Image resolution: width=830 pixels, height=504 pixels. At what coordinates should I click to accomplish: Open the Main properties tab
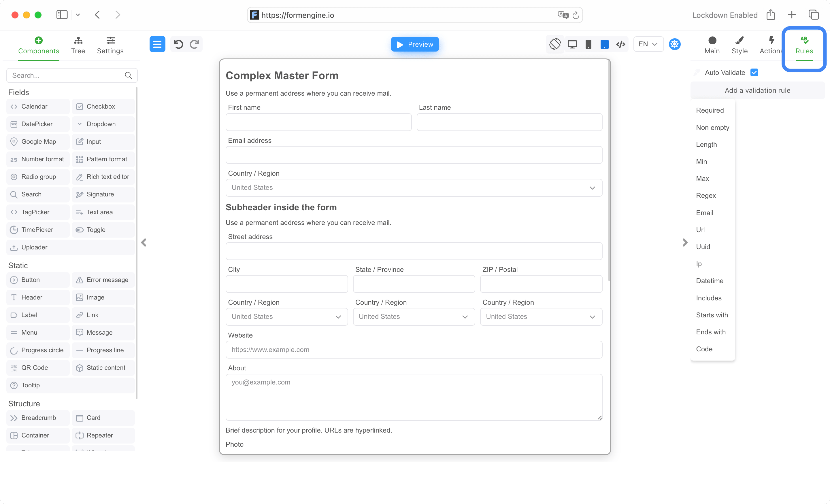tap(712, 46)
